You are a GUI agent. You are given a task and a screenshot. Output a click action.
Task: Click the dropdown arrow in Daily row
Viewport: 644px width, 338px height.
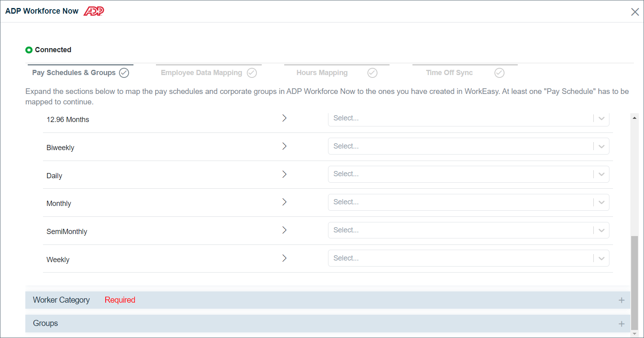click(x=601, y=175)
